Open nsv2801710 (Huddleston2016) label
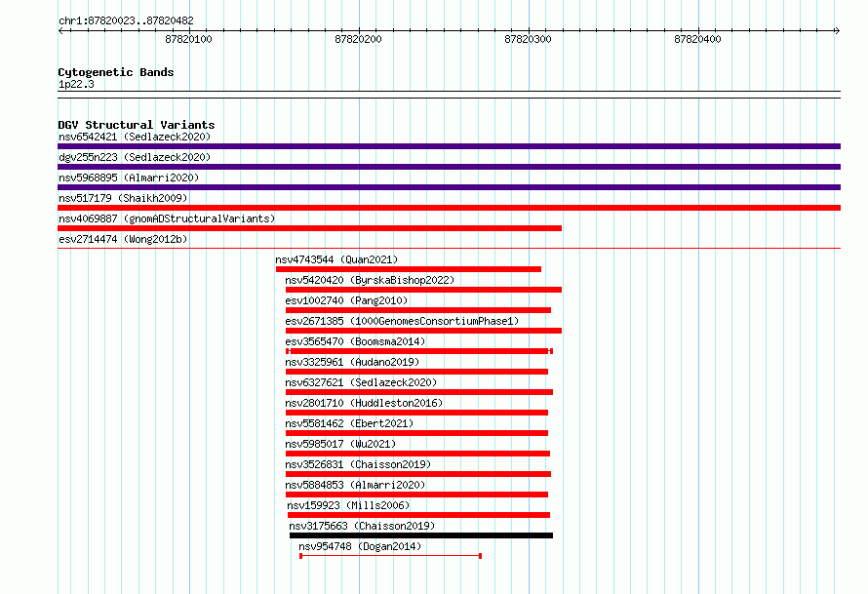This screenshot has height=594, width=868. 364,403
